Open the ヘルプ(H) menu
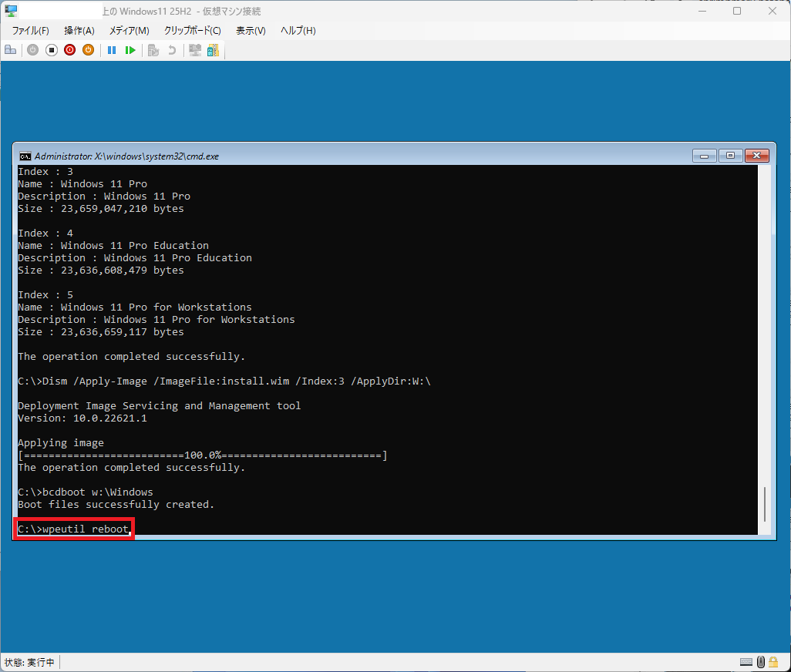The height and width of the screenshot is (672, 791). coord(298,31)
